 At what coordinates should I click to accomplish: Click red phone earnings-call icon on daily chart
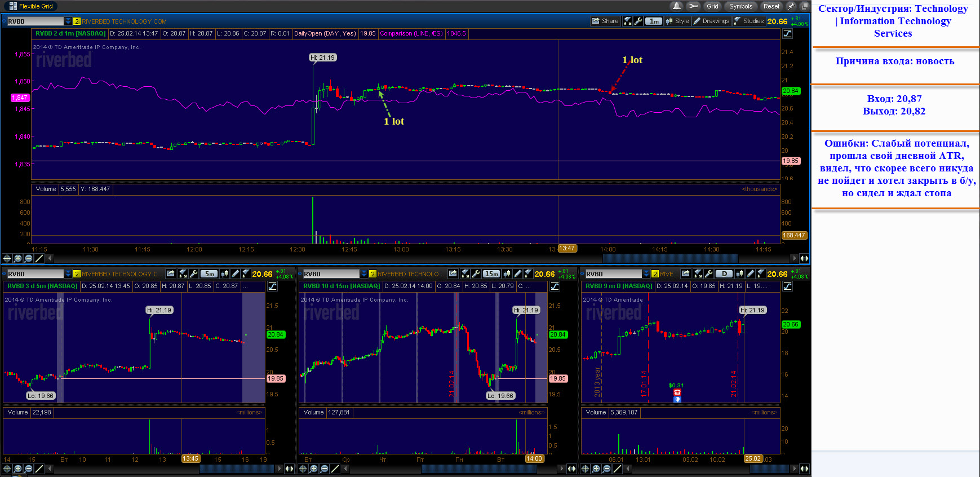(x=677, y=392)
